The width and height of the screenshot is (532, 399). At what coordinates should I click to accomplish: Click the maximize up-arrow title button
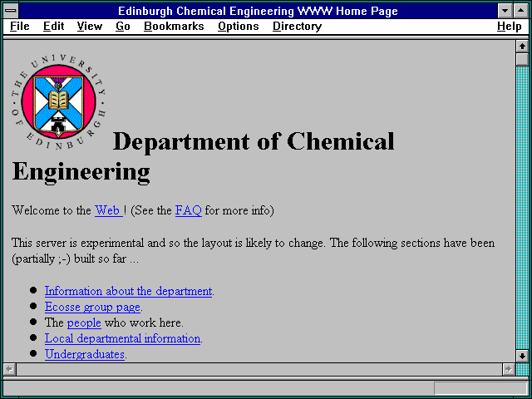521,11
